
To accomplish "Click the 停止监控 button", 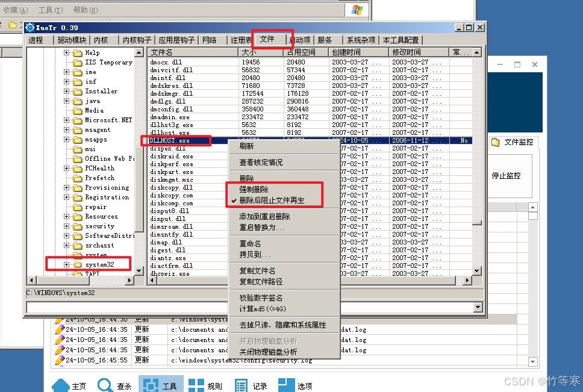I will tap(506, 176).
